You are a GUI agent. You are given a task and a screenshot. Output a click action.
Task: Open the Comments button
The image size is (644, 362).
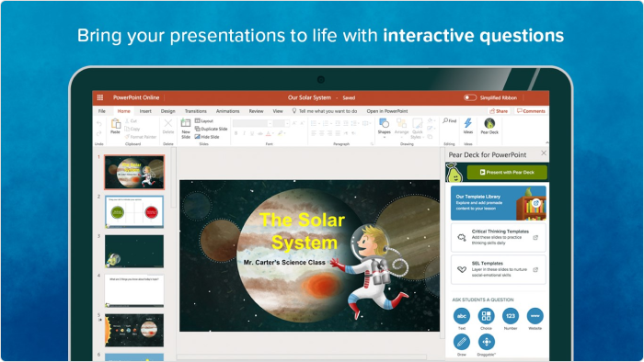point(531,111)
